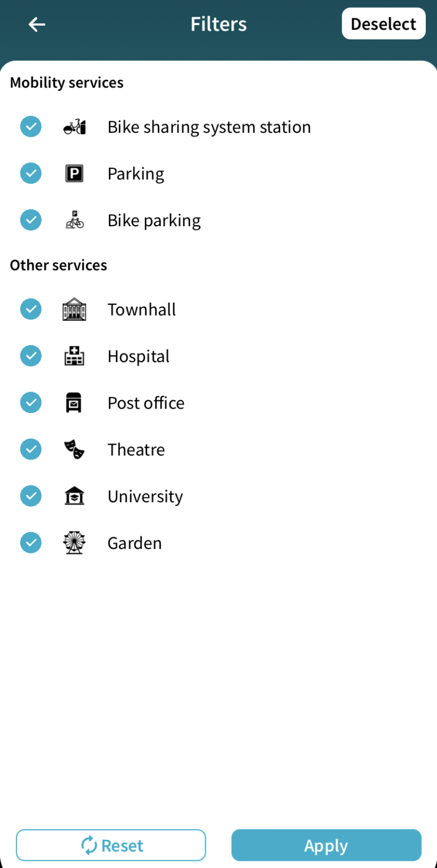The height and width of the screenshot is (868, 437).
Task: Click the Theatre masks icon
Action: pos(75,449)
